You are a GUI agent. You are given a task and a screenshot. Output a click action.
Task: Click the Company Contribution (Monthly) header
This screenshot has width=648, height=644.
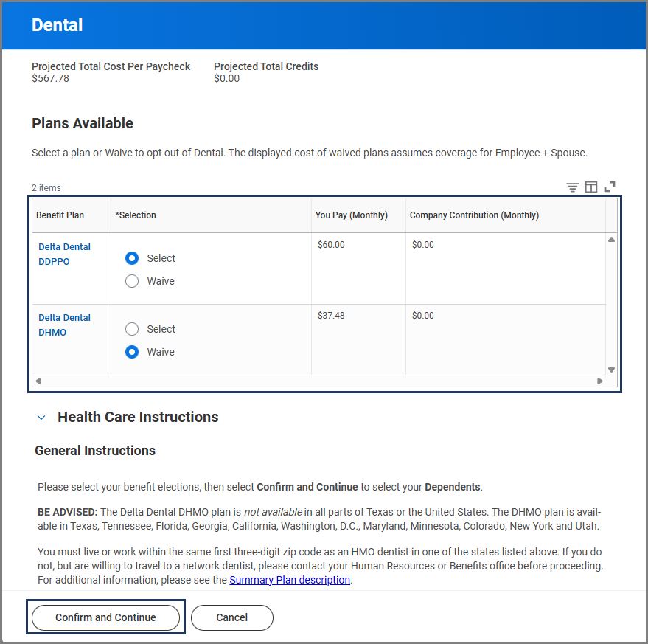(474, 215)
